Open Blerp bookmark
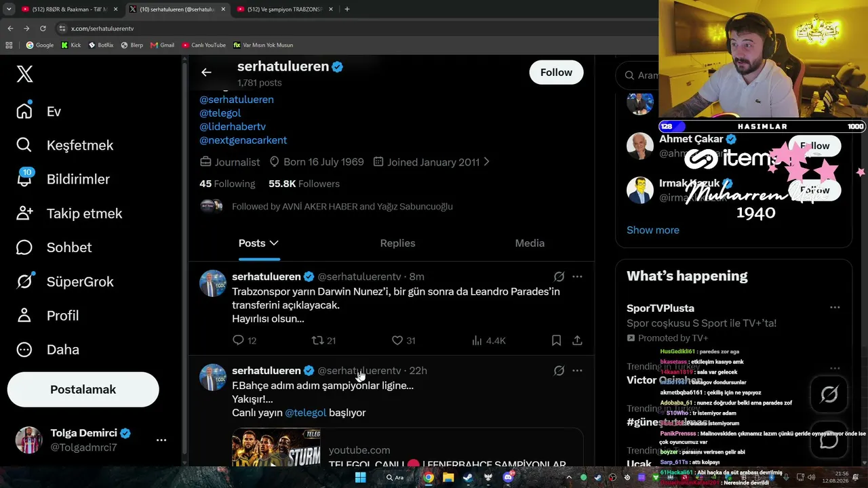Image resolution: width=868 pixels, height=488 pixels. 132,45
